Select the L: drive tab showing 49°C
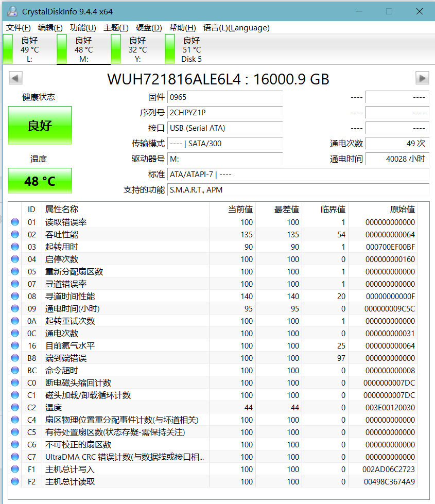435x504 pixels. pyautogui.click(x=28, y=48)
